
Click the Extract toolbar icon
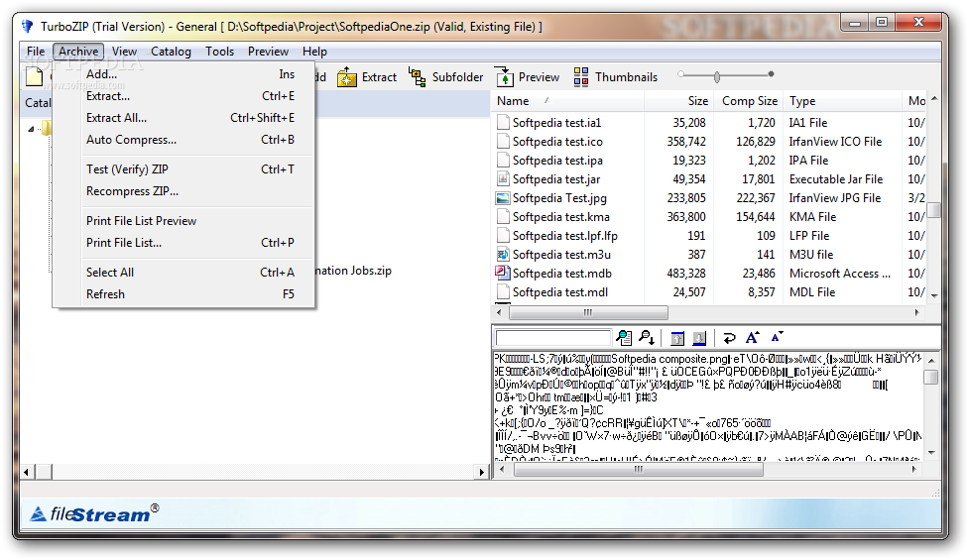pos(347,77)
